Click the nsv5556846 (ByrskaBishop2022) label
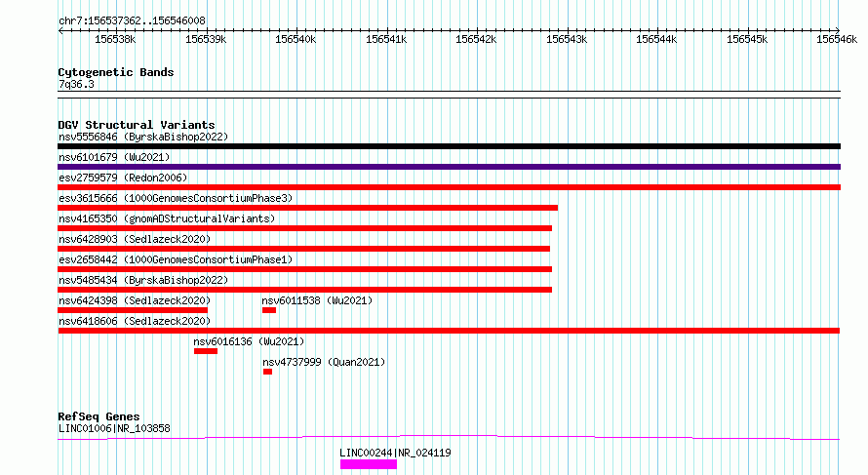Viewport: 868px width, 475px height. (x=143, y=137)
